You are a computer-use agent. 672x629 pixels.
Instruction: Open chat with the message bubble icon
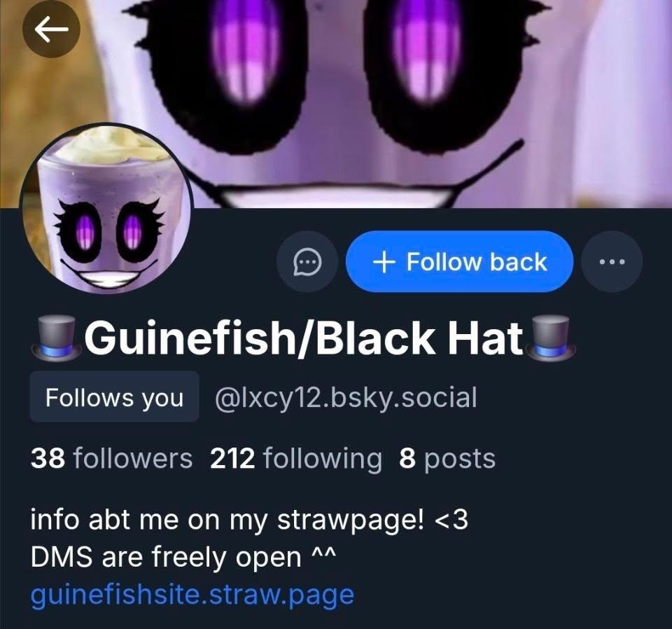click(x=307, y=261)
